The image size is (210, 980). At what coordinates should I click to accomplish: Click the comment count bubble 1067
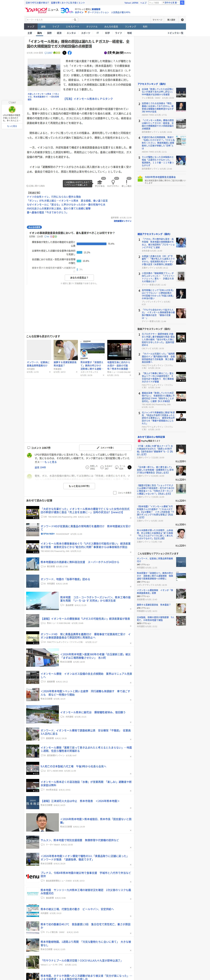click(x=48, y=53)
